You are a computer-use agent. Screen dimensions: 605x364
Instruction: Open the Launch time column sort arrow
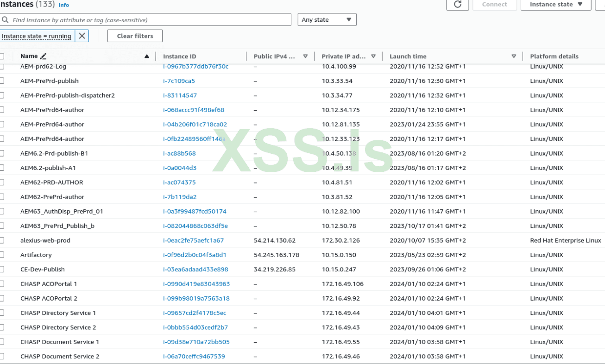click(514, 56)
